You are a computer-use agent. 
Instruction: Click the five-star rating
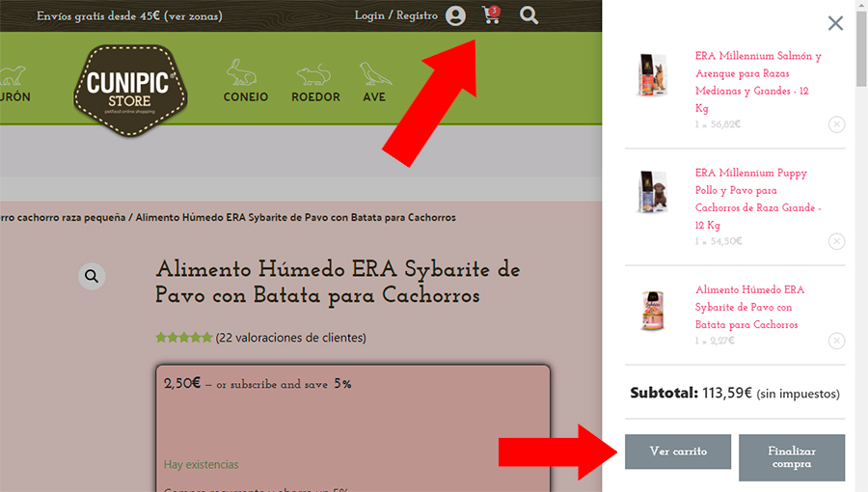[184, 337]
